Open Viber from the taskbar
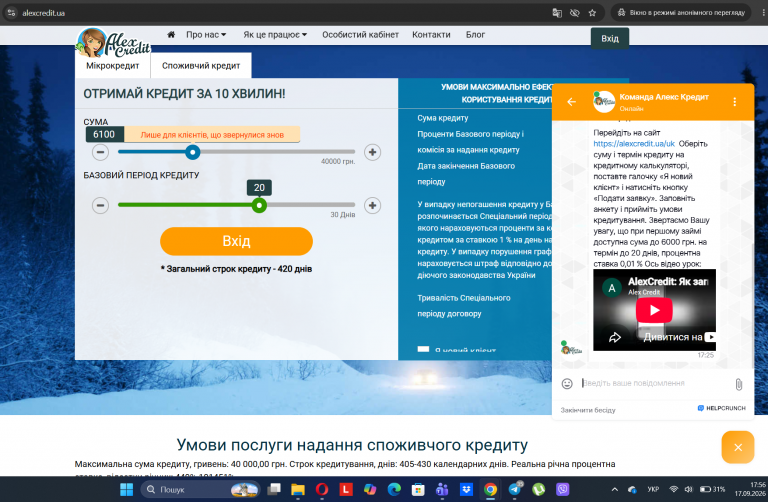 pyautogui.click(x=562, y=489)
